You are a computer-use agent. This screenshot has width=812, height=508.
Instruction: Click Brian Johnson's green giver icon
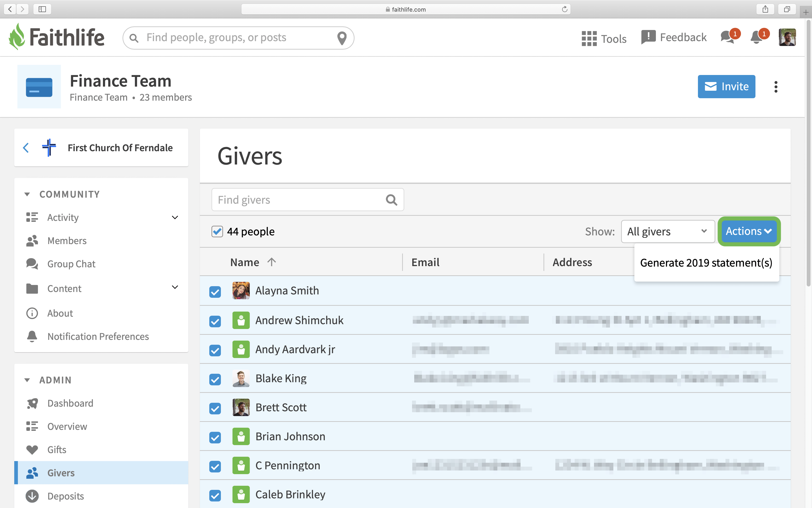coord(241,436)
